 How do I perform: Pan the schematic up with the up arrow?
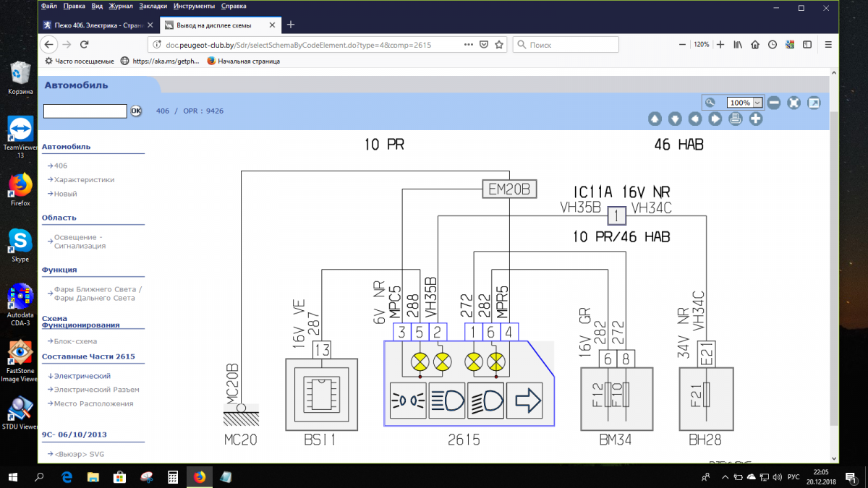point(655,119)
